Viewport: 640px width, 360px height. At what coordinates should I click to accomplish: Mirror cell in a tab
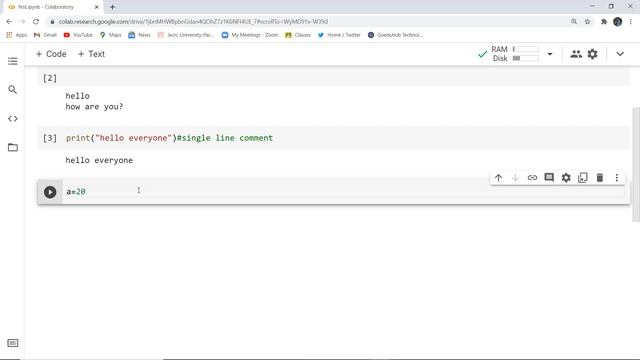[583, 178]
